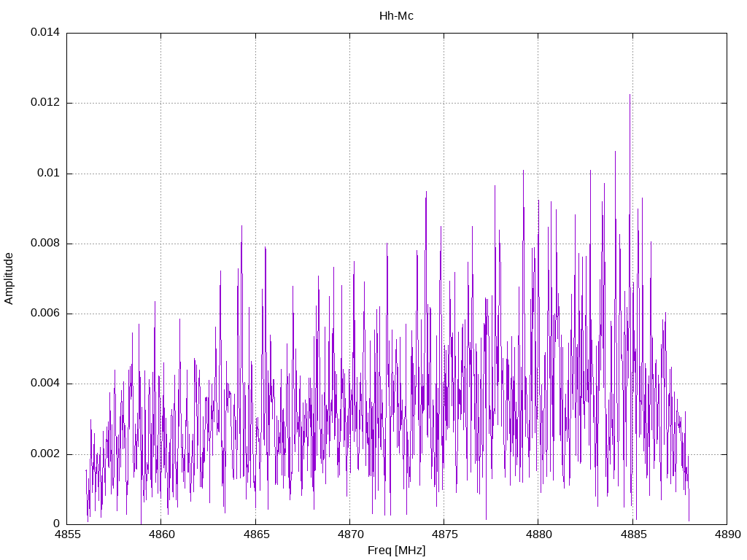Click the 4875 x-axis tick label

click(444, 534)
